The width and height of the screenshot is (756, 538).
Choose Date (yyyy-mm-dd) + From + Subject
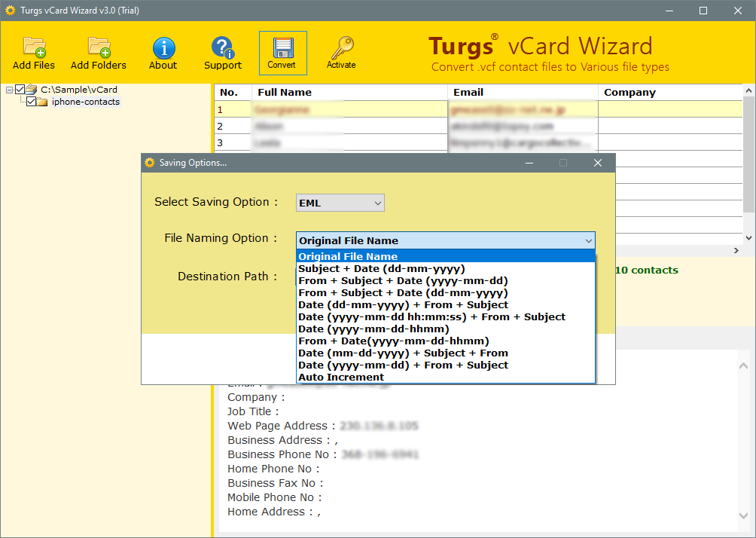point(446,365)
